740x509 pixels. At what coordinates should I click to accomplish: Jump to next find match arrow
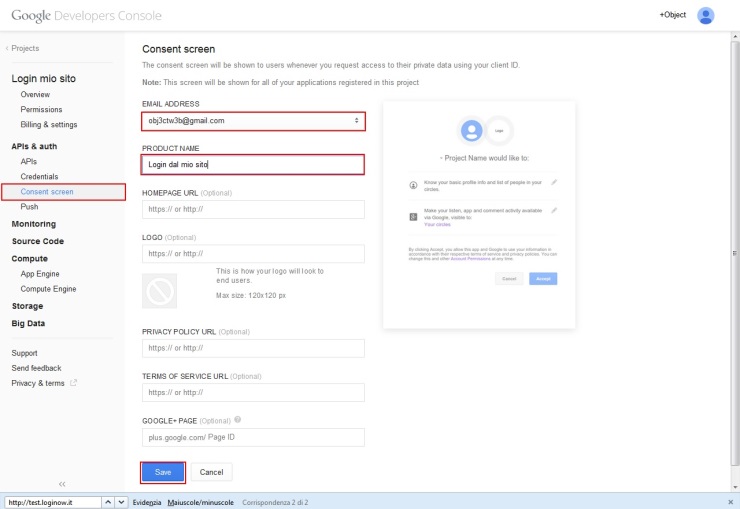[122, 501]
